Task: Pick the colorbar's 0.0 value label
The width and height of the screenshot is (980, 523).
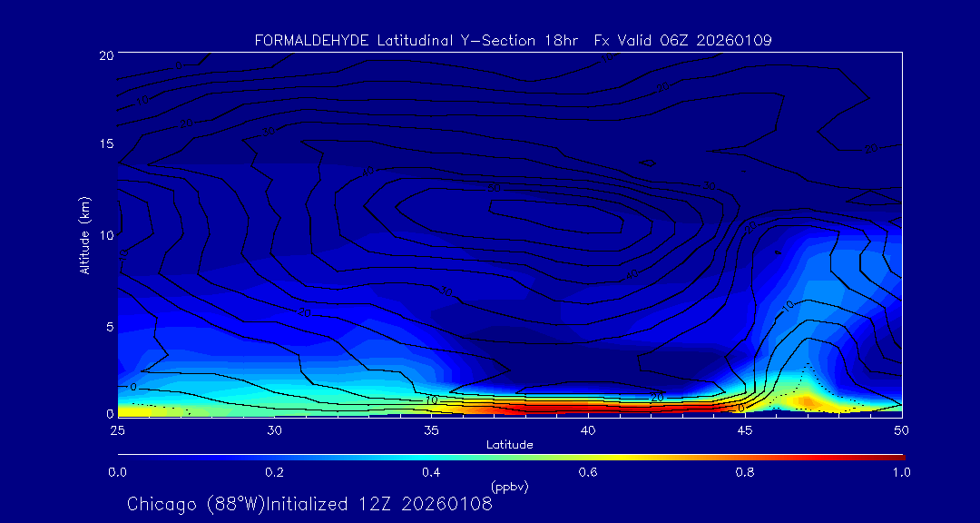Action: tap(117, 472)
